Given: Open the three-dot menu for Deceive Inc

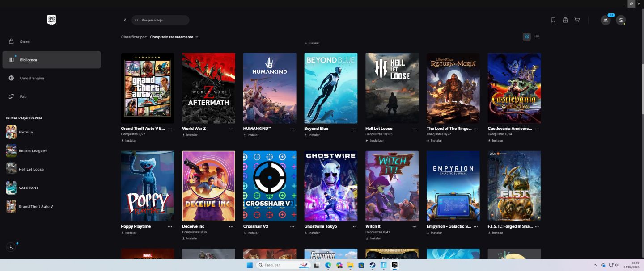Looking at the screenshot, I should [231, 227].
